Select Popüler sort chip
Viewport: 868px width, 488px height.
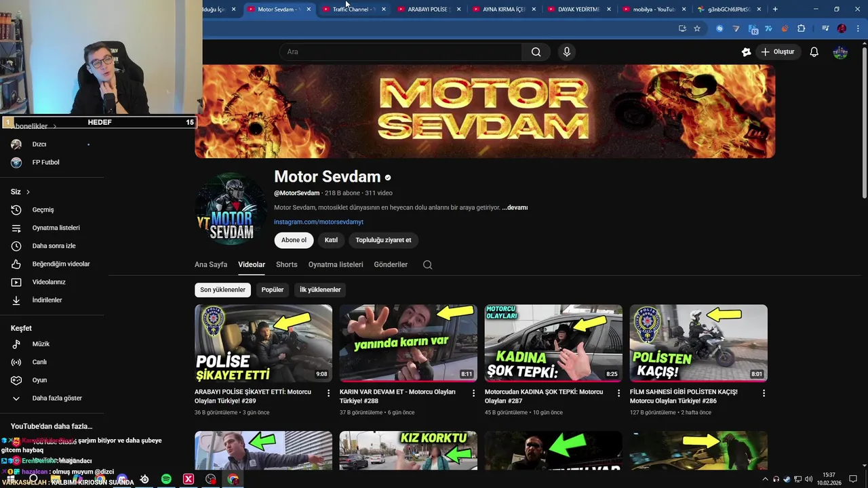click(273, 289)
